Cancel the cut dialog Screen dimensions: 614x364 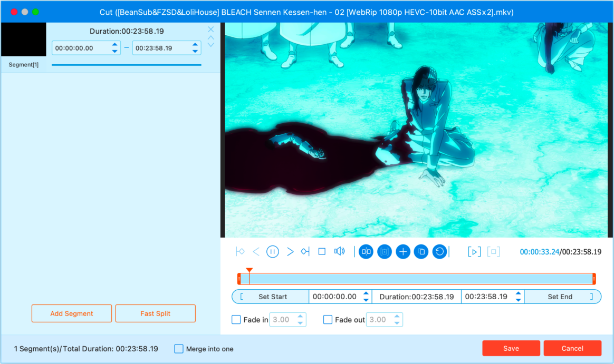pyautogui.click(x=572, y=348)
